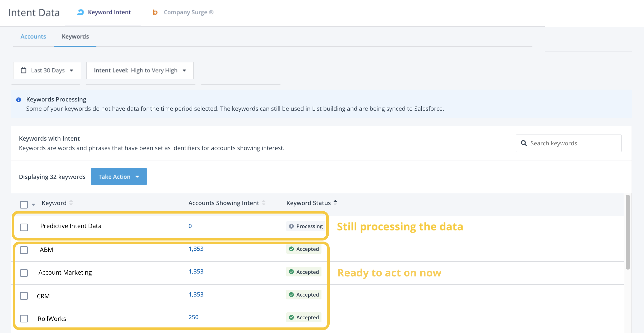Tick the RollWorks row checkbox
644x333 pixels.
24,318
